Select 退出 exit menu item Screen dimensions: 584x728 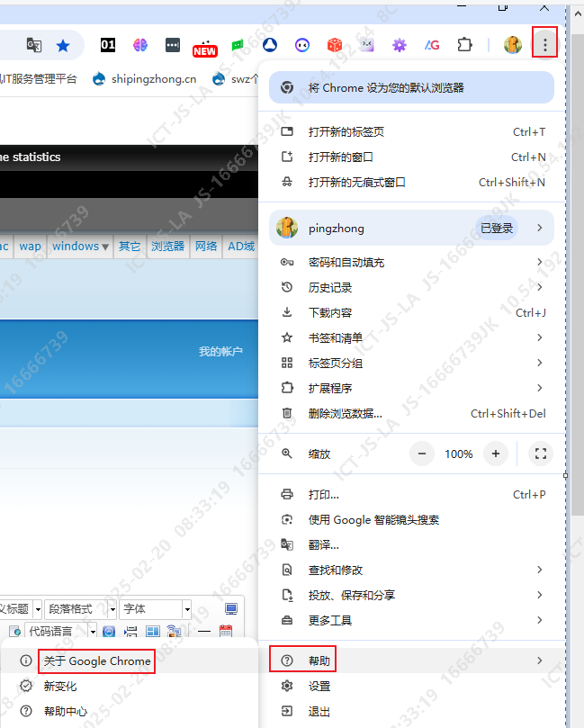click(x=411, y=711)
